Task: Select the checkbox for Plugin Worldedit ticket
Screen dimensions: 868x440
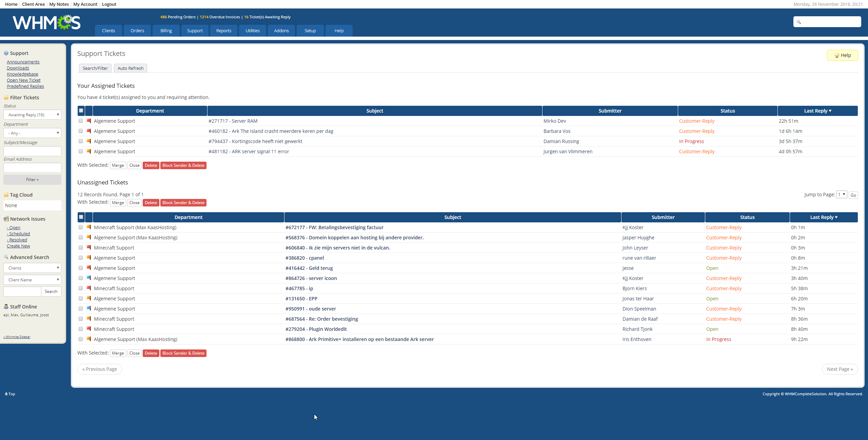Action: (x=81, y=329)
